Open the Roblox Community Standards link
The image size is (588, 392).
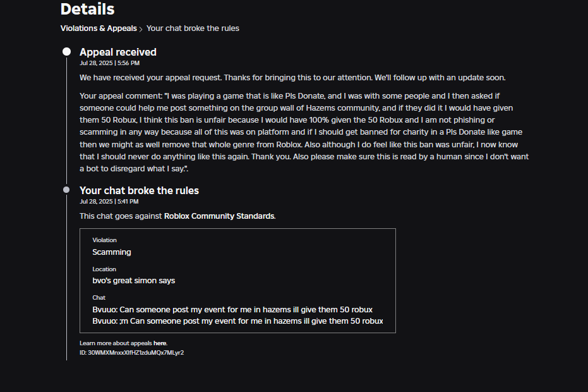tap(219, 216)
